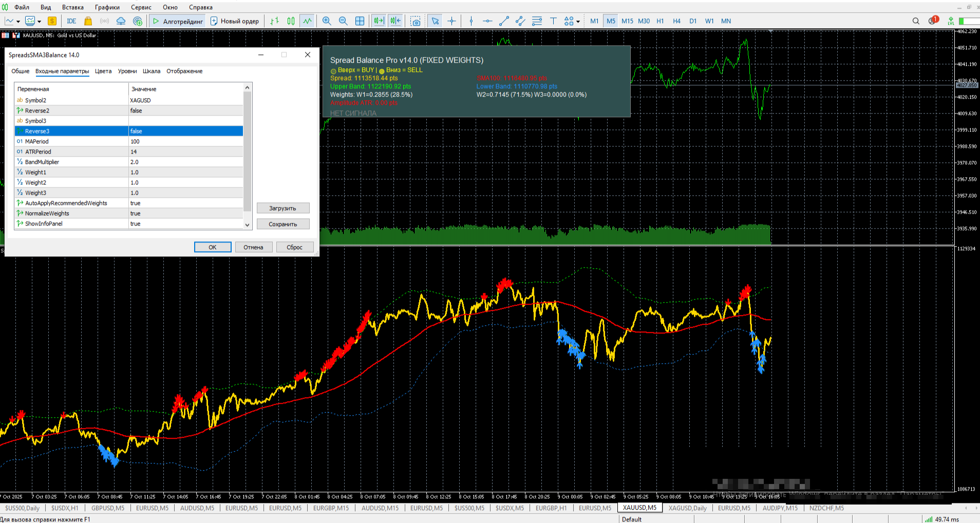
Task: Click Сохранить to save parameters
Action: [x=283, y=224]
